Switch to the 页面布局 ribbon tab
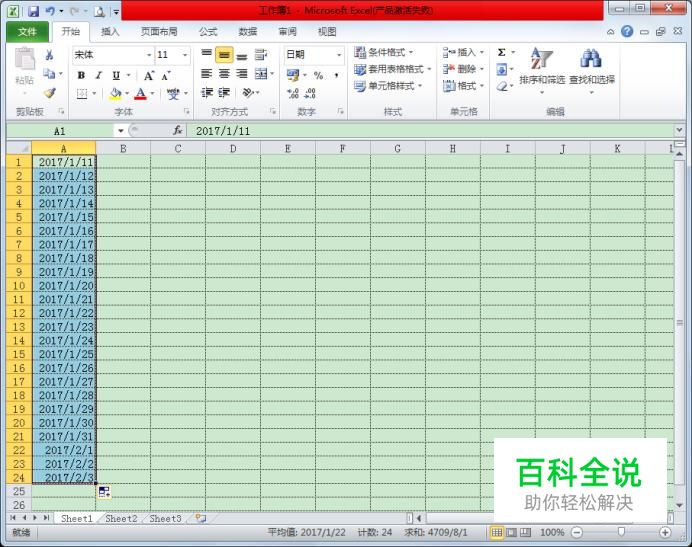Viewport: 692px width, 547px height. 159,31
